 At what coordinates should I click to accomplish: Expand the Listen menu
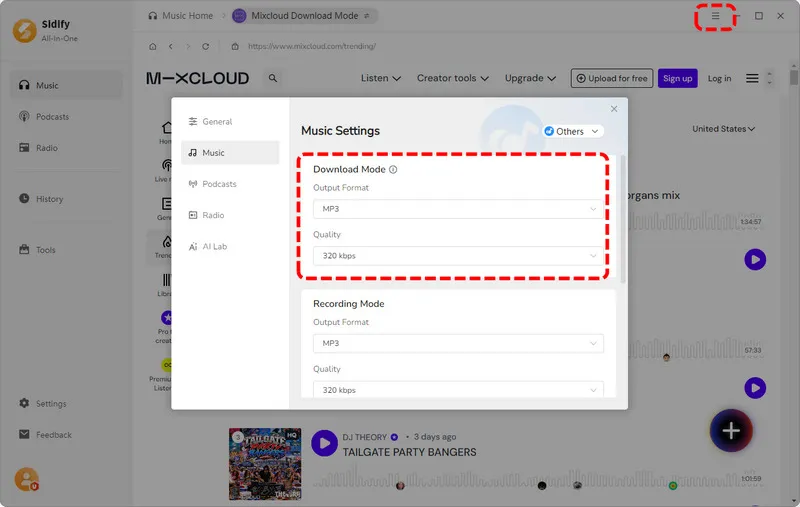[x=381, y=78]
